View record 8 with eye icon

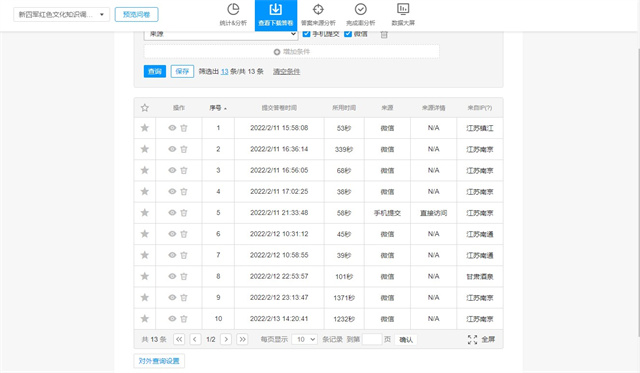pos(172,276)
